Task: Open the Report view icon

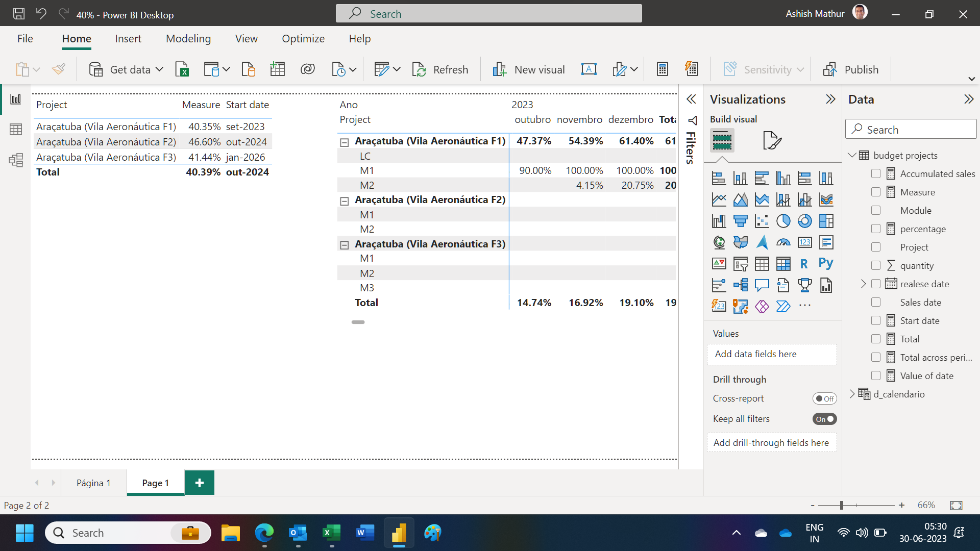Action: coord(16,99)
